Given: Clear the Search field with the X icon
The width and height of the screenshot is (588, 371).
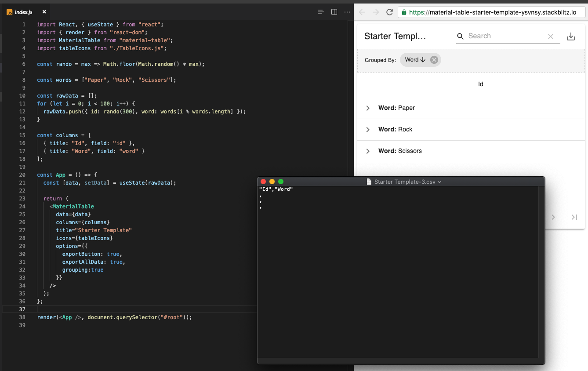Looking at the screenshot, I should click(551, 36).
